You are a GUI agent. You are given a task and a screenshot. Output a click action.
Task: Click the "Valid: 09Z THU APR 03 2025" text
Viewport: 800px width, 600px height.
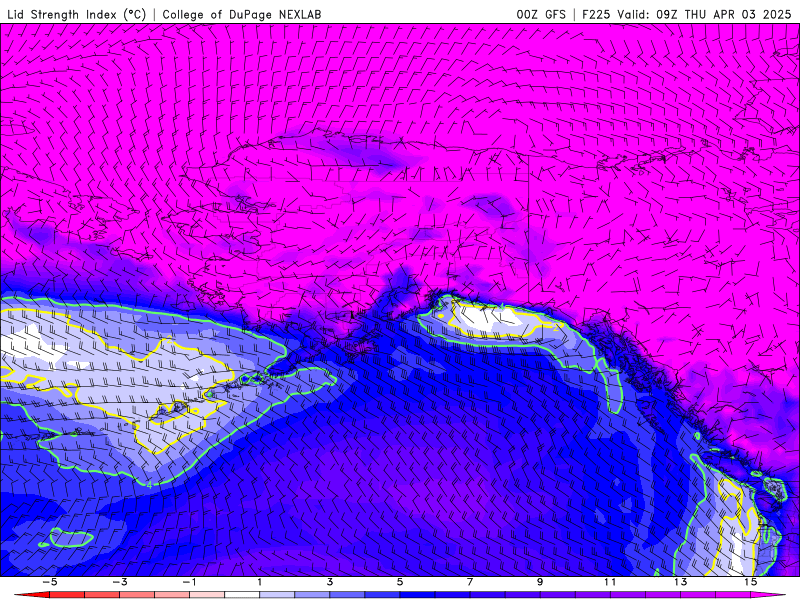(x=704, y=14)
